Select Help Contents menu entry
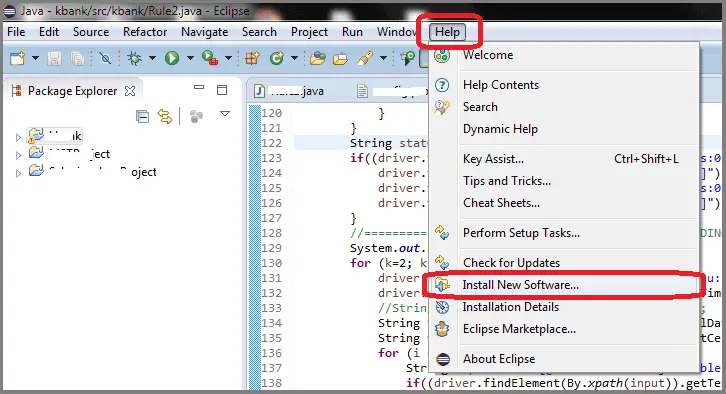The height and width of the screenshot is (394, 726). [x=564, y=85]
